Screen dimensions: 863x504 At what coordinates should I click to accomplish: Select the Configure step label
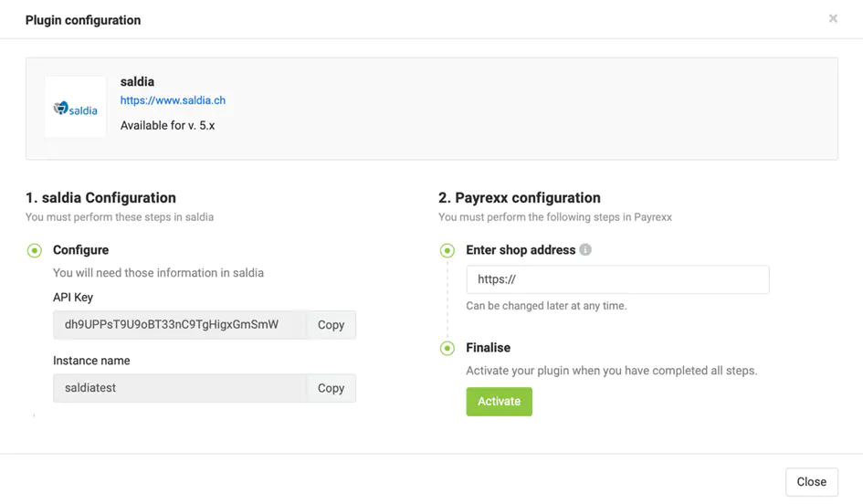pos(80,250)
